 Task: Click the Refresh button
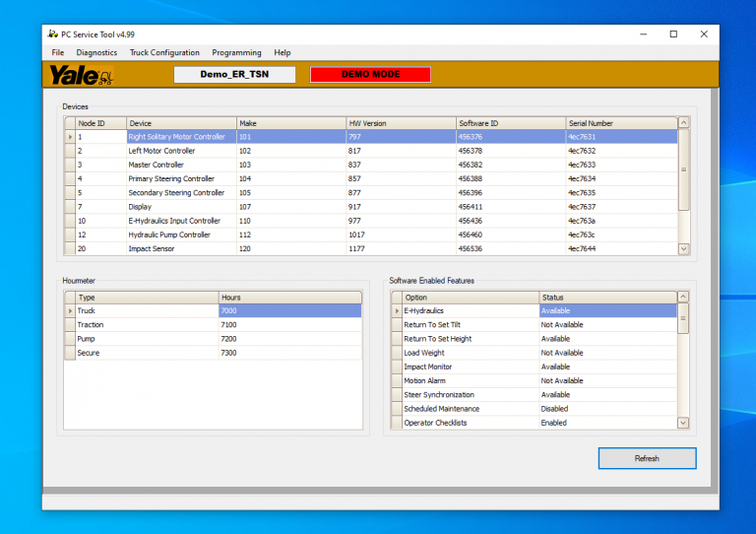(x=647, y=458)
